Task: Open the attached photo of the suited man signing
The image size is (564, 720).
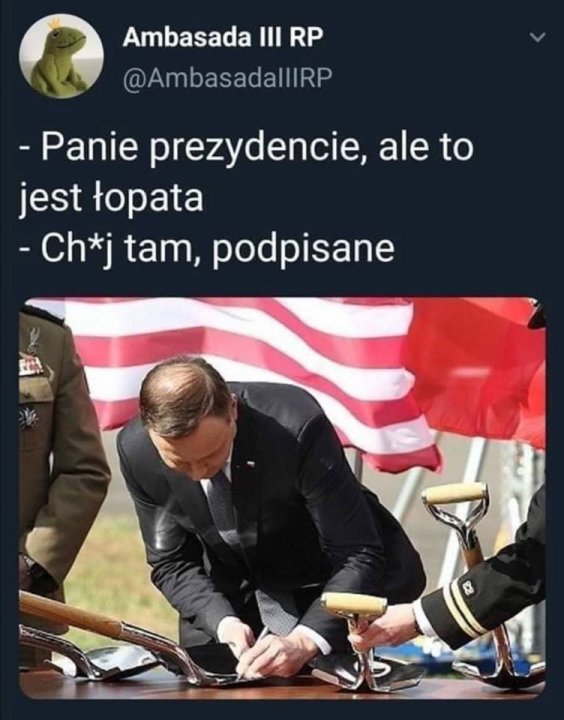Action: click(282, 498)
